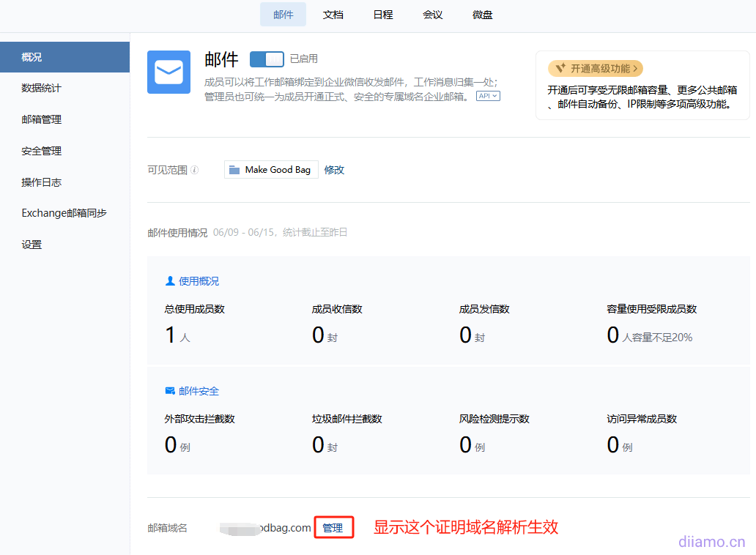Switch to the 日程 tab
Viewport: 756px width, 555px height.
pyautogui.click(x=383, y=15)
